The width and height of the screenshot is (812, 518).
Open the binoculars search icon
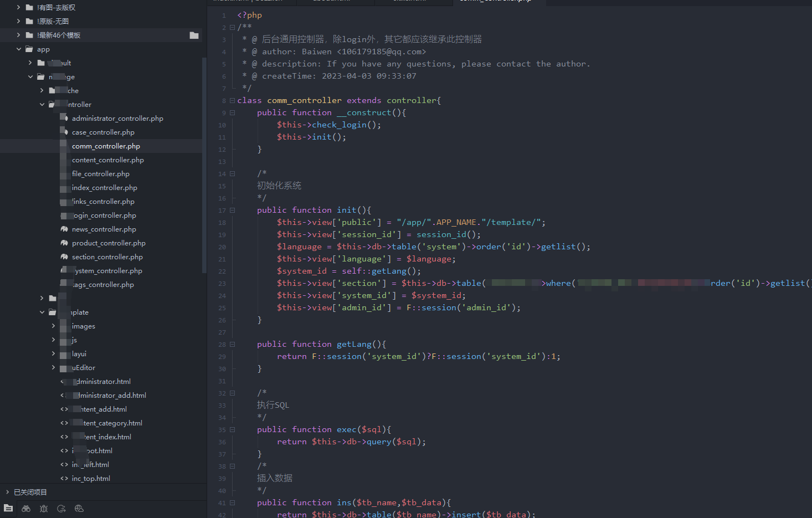[x=26, y=508]
